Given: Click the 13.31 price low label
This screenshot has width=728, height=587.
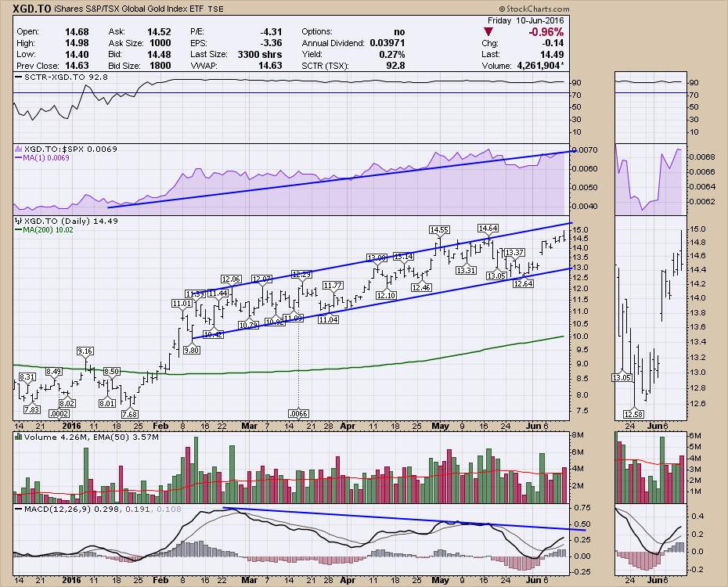Looking at the screenshot, I should (466, 270).
